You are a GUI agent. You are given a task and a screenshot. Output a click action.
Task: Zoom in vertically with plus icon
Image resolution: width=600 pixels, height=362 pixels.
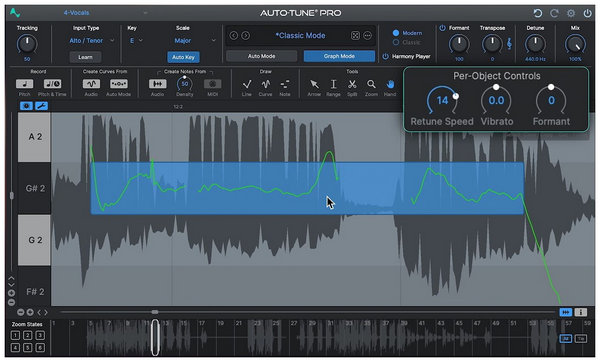click(11, 293)
